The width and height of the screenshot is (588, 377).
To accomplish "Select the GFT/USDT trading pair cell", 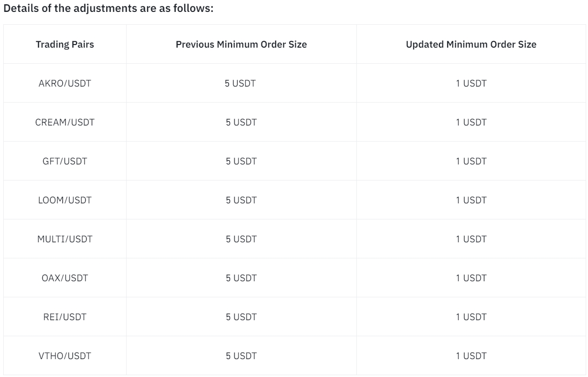I will (x=65, y=161).
